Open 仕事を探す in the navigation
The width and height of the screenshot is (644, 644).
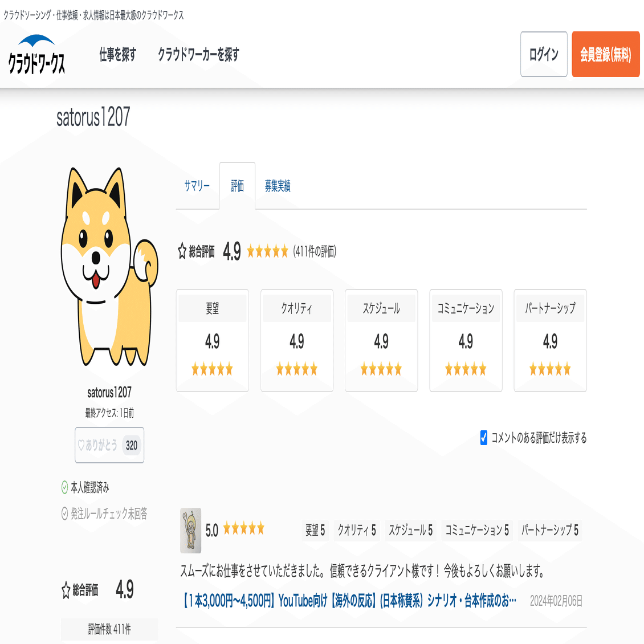pyautogui.click(x=118, y=55)
